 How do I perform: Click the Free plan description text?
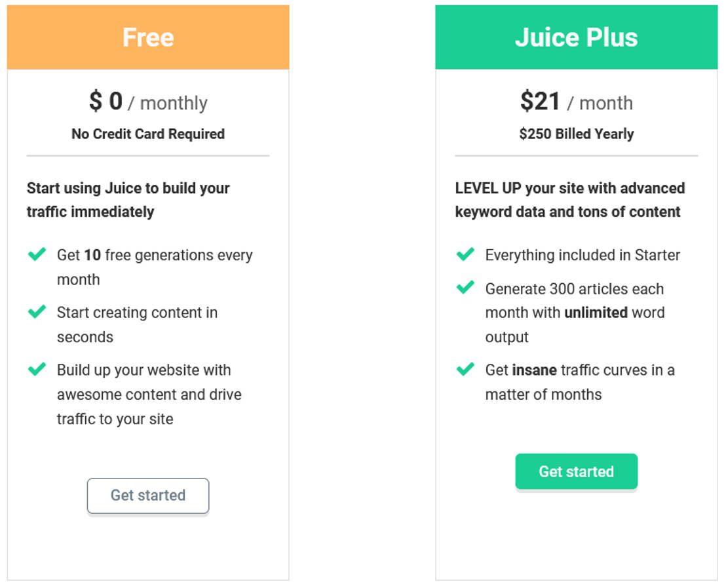pyautogui.click(x=128, y=199)
